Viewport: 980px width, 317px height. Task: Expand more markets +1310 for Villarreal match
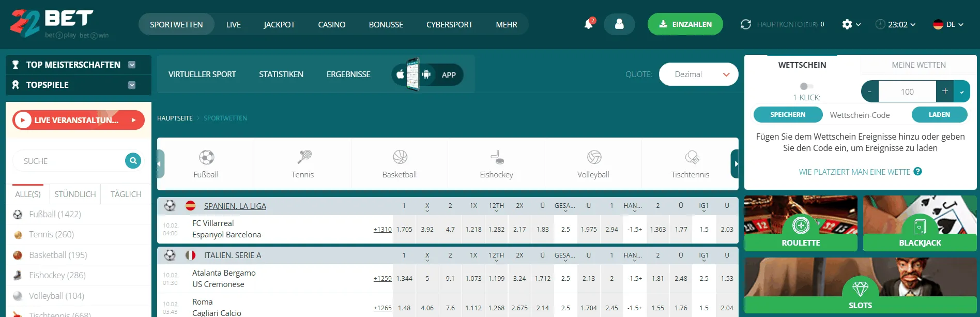pyautogui.click(x=382, y=229)
